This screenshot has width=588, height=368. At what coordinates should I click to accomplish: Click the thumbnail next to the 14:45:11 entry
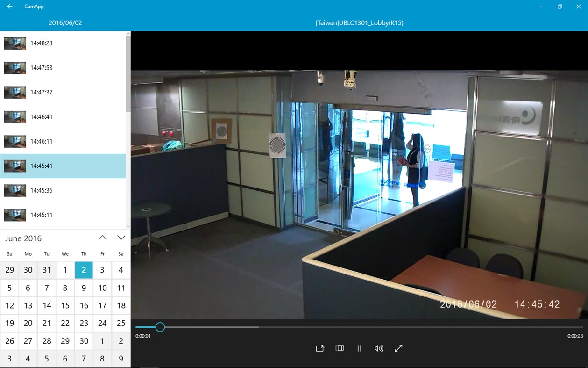pos(14,215)
